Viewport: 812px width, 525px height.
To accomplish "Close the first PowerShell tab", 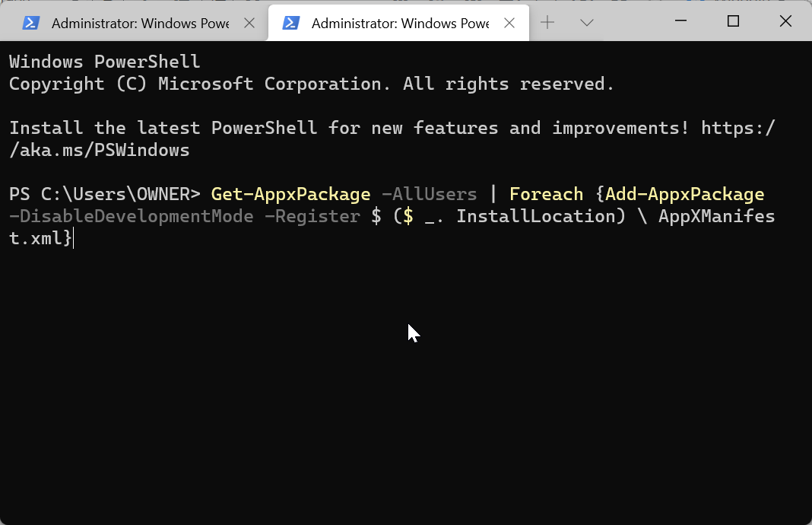I will point(249,23).
